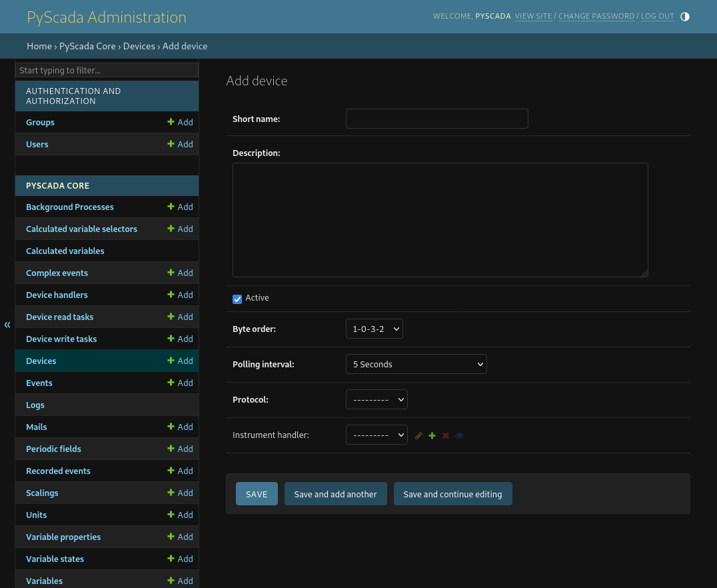Add a new User via its Add link

click(180, 144)
